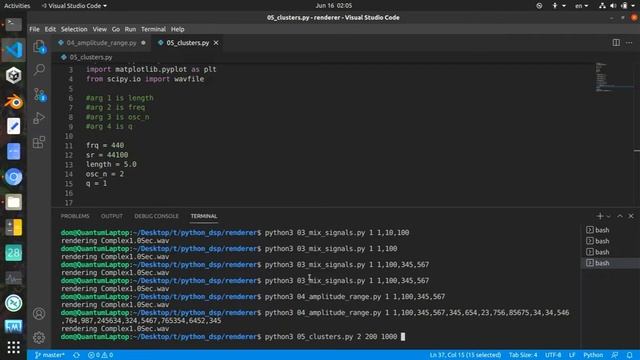Open the File menu
The image size is (640, 360).
[x=34, y=29]
